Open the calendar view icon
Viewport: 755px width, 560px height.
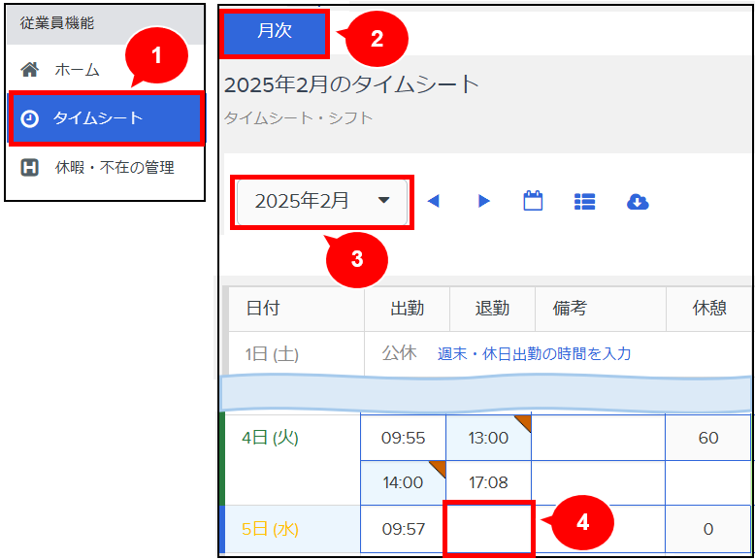pos(533,201)
